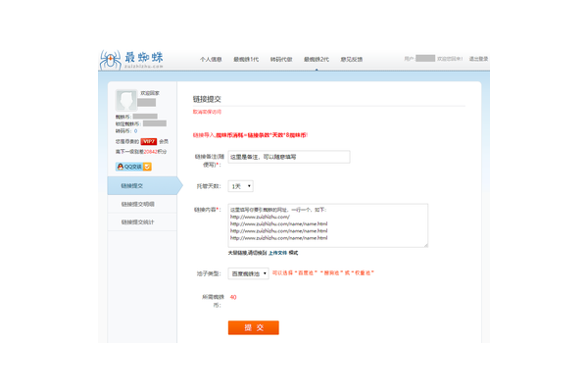This screenshot has width=588, height=392.
Task: Open the 个人信息 nav tab
Action: point(211,60)
